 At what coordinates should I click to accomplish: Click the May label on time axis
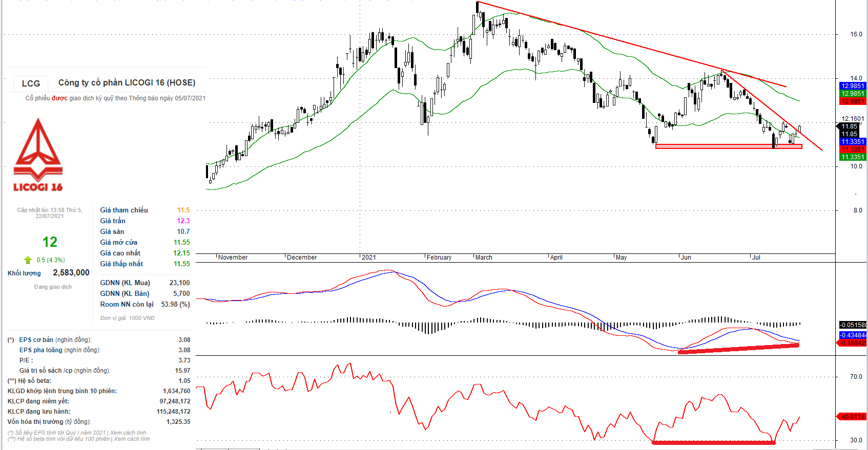(x=622, y=258)
